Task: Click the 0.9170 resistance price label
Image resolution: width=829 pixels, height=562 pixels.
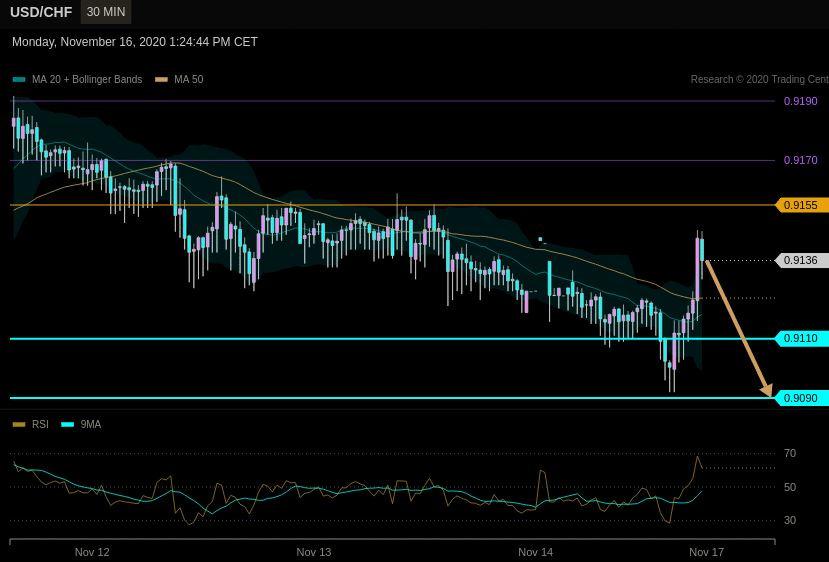Action: click(x=800, y=160)
